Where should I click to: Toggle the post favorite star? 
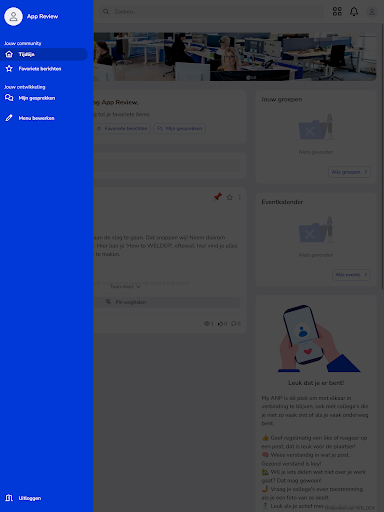(x=230, y=197)
